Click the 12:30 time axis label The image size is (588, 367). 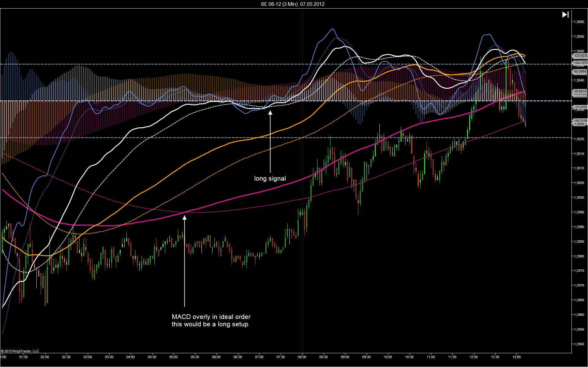pyautogui.click(x=495, y=357)
